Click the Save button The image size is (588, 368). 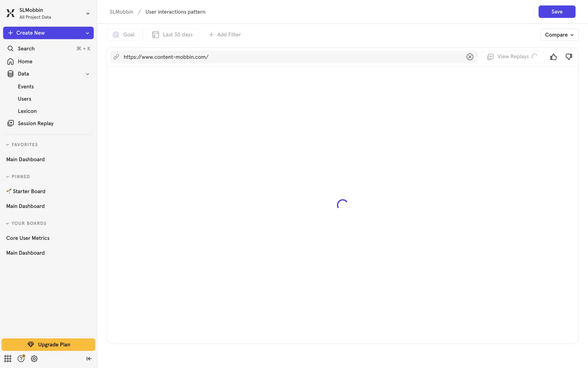click(556, 12)
